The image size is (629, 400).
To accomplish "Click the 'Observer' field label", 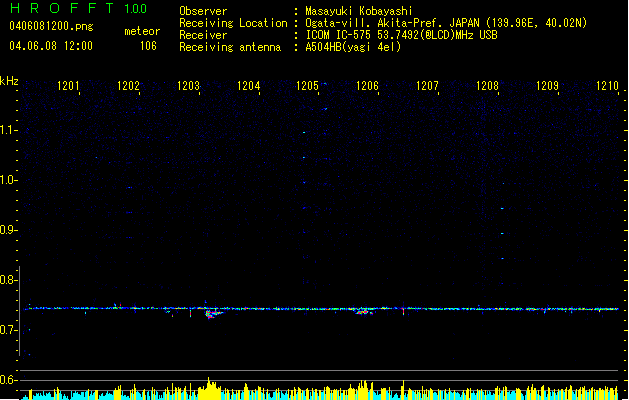I will coord(203,11).
